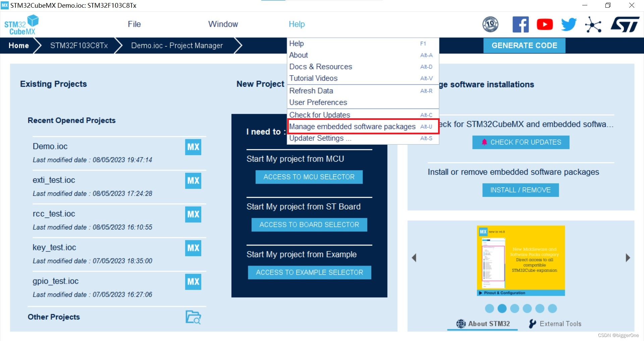Open Demo.ioc via its MX icon
The height and width of the screenshot is (341, 644).
click(x=193, y=147)
